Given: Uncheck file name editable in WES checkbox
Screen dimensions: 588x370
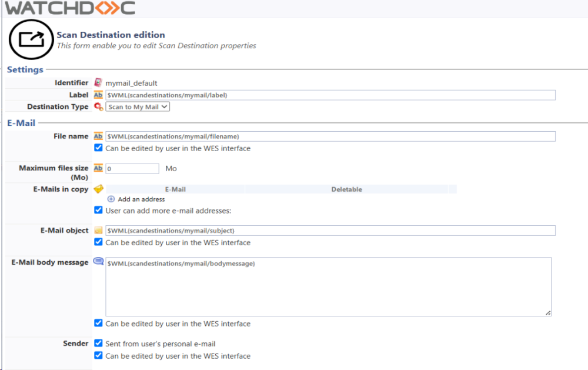Looking at the screenshot, I should 98,148.
